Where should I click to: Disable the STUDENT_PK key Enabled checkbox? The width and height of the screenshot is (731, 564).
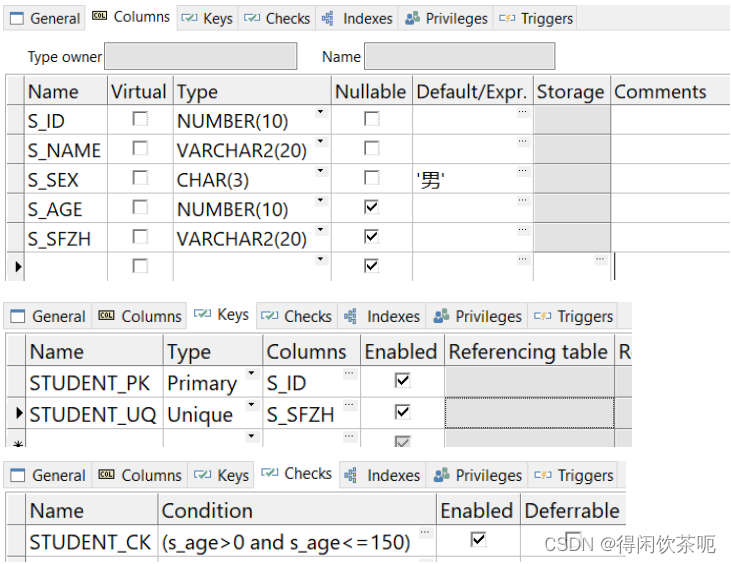coord(402,381)
